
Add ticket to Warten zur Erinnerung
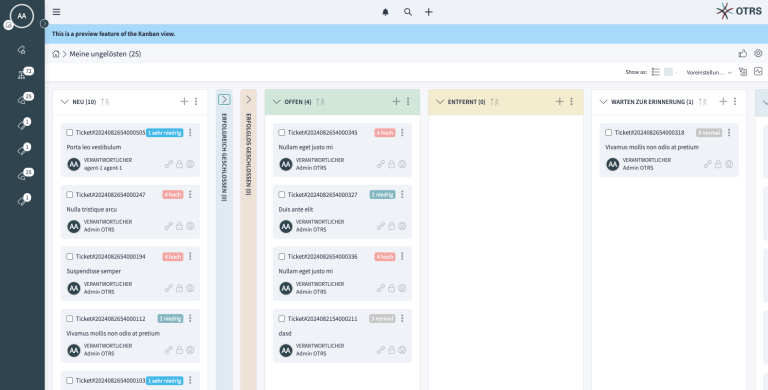723,101
